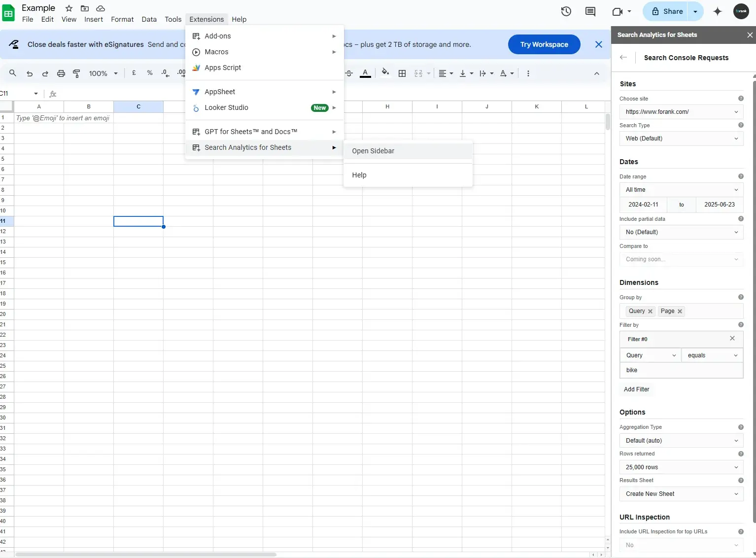Select the Paint format tool
756x558 pixels.
coord(76,73)
